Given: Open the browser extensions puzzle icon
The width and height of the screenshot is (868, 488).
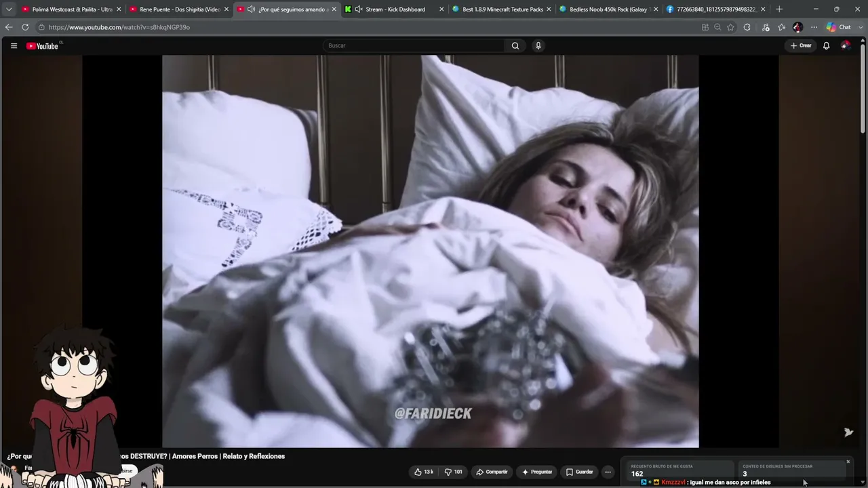Looking at the screenshot, I should [x=747, y=27].
